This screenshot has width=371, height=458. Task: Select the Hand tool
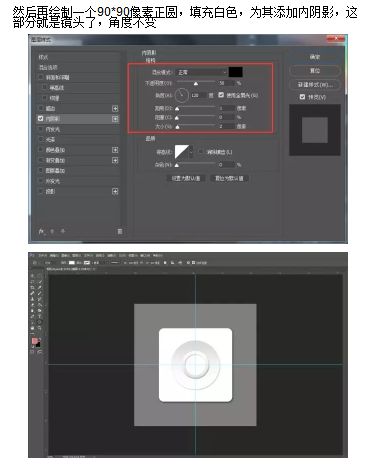[x=32, y=328]
